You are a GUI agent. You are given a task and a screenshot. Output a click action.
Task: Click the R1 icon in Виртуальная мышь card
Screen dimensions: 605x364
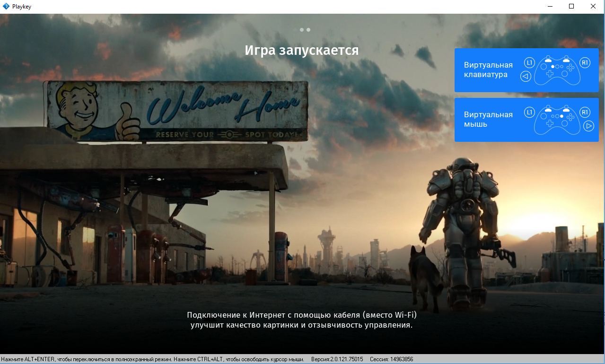585,113
